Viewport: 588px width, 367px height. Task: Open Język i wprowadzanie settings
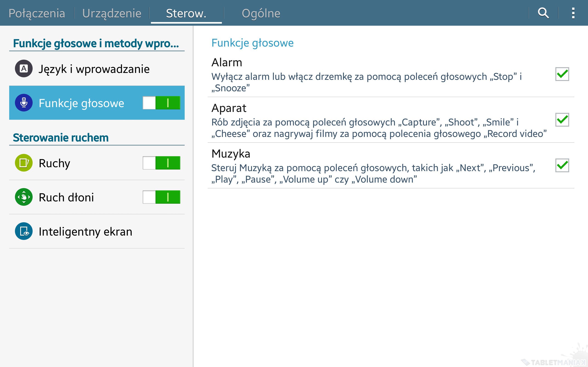point(94,69)
